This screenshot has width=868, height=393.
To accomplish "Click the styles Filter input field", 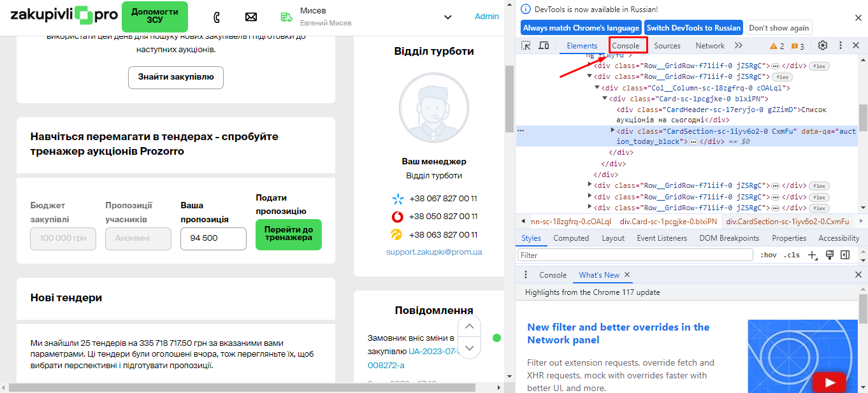I will pos(635,255).
